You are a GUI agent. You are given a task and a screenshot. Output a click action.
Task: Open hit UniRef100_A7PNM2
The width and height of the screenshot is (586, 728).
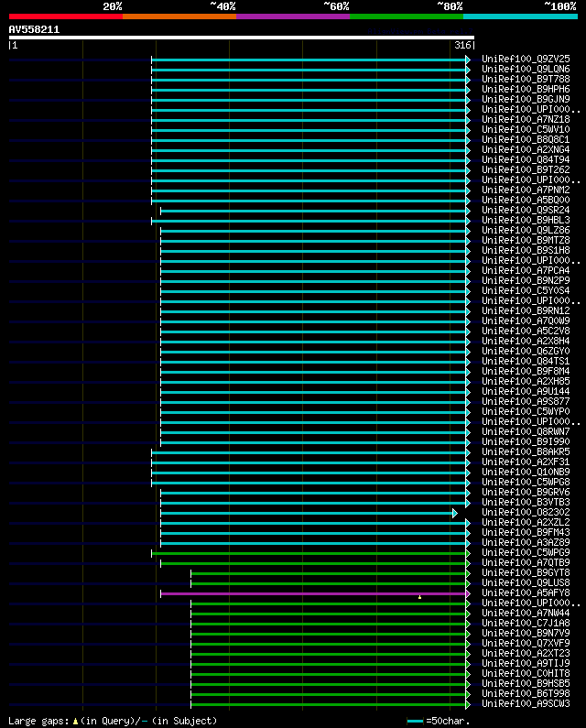click(526, 190)
